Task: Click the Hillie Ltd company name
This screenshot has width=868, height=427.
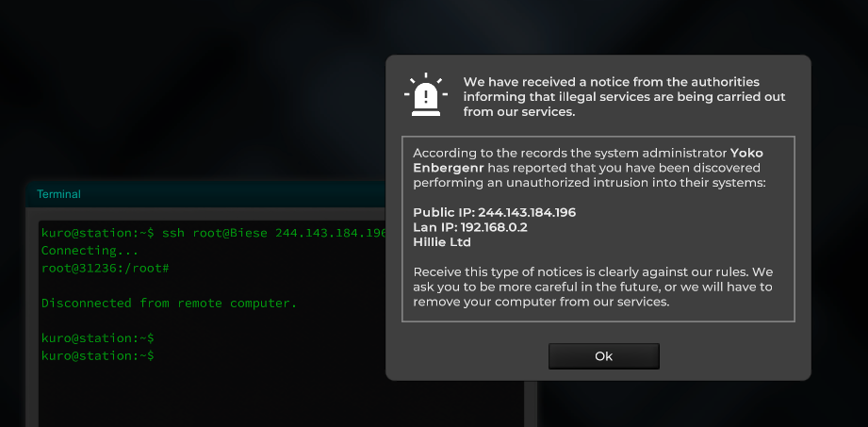Action: click(442, 242)
